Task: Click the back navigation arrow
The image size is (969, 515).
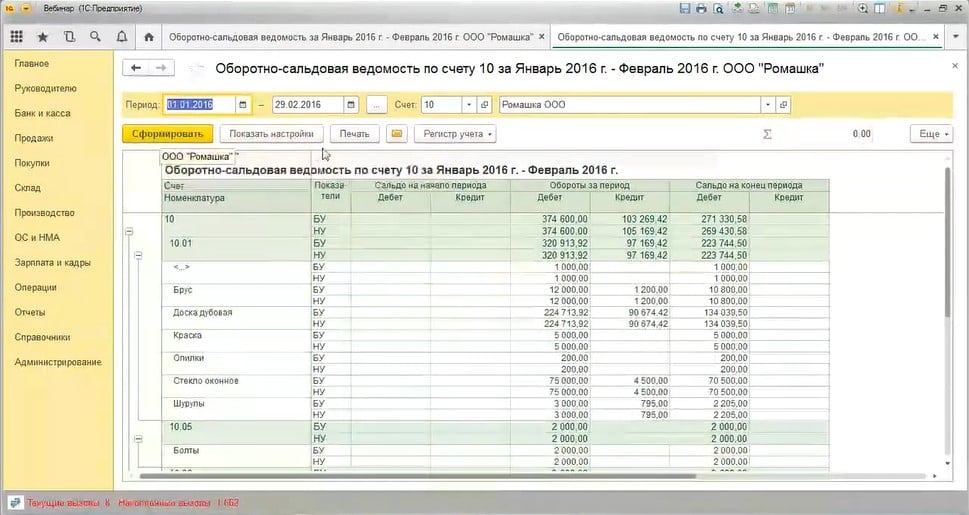Action: (135, 68)
